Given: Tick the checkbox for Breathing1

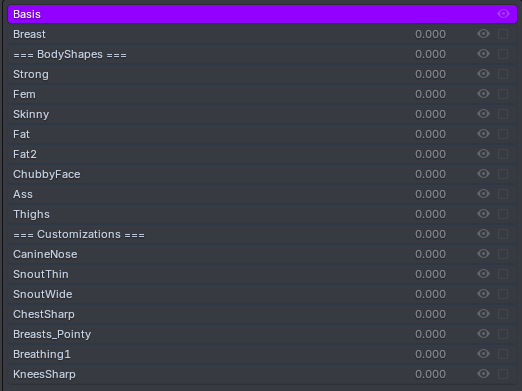Looking at the screenshot, I should coord(503,354).
